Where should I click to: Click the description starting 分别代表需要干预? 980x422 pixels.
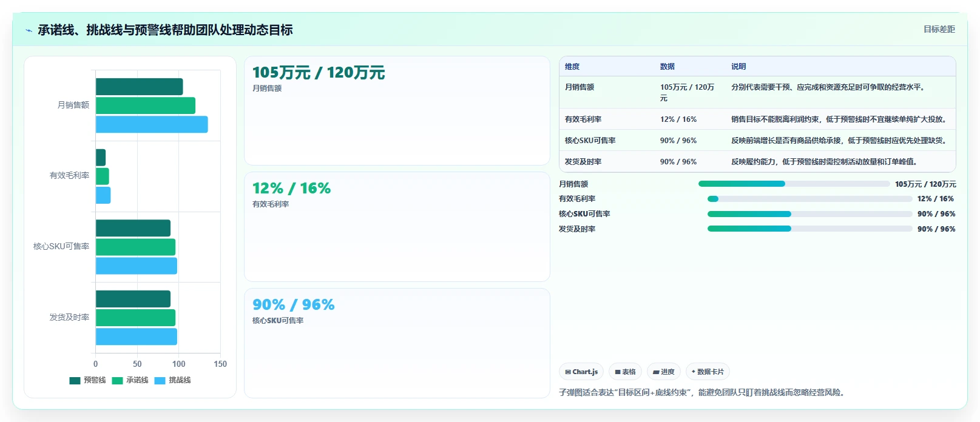click(x=830, y=87)
